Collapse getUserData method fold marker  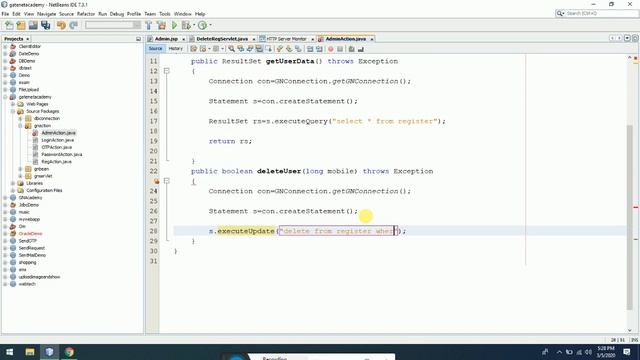click(167, 71)
